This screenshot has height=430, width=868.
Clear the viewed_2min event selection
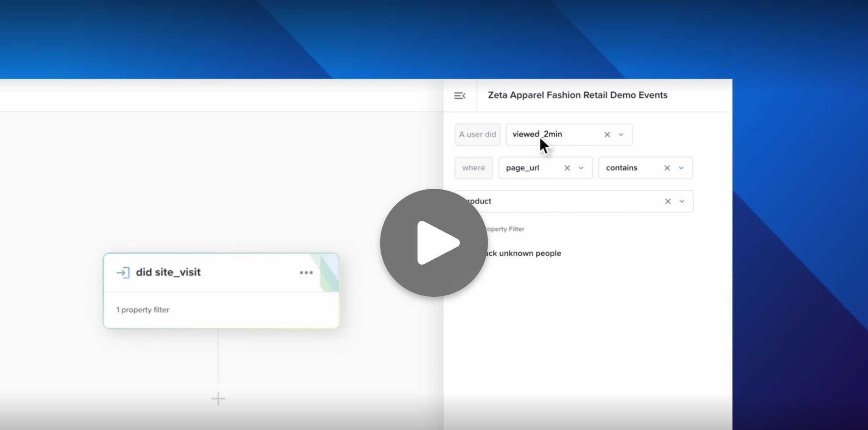point(607,134)
